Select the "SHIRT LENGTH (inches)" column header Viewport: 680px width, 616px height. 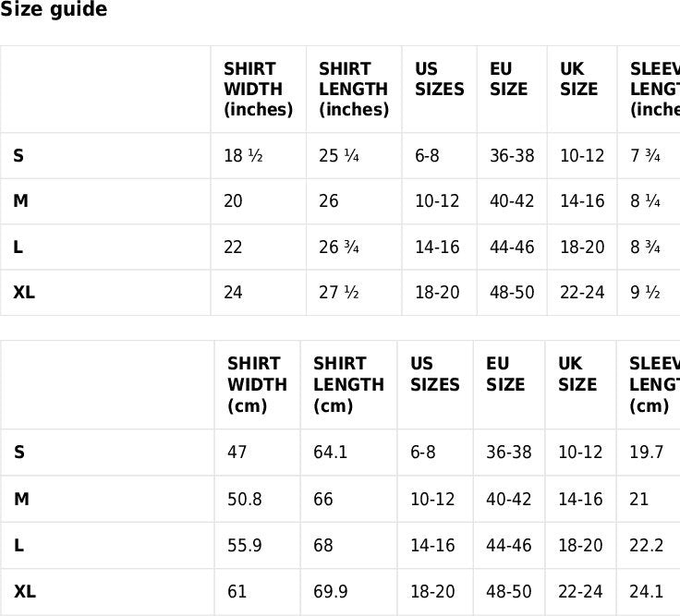(x=353, y=90)
